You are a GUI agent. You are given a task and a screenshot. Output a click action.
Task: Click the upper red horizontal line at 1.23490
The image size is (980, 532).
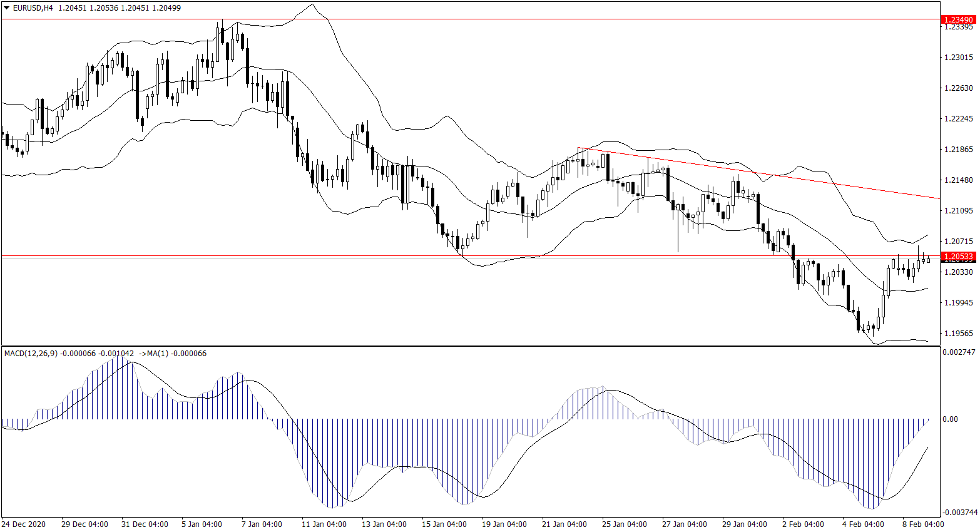tap(438, 19)
